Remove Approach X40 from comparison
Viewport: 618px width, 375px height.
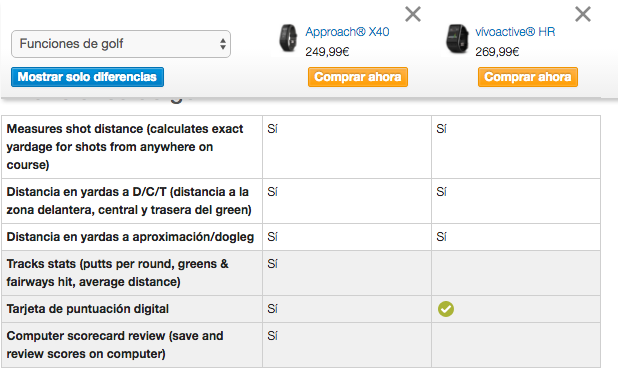(x=413, y=14)
